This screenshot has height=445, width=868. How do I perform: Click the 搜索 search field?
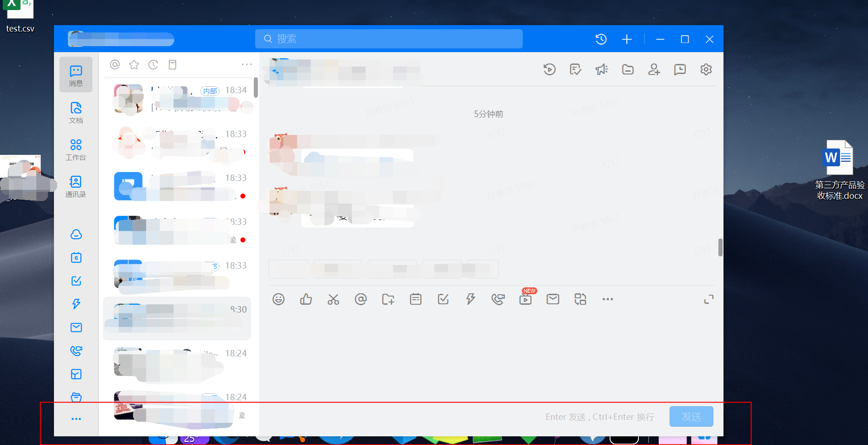389,39
